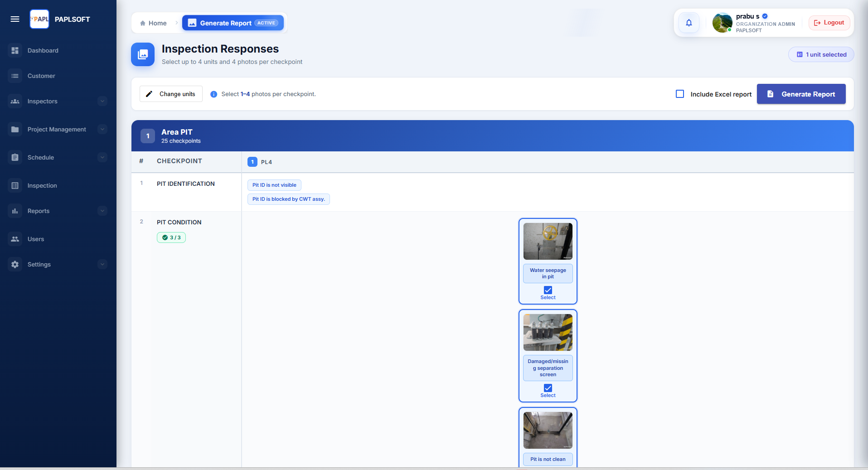
Task: Click the Area number 1 badge
Action: tap(148, 136)
